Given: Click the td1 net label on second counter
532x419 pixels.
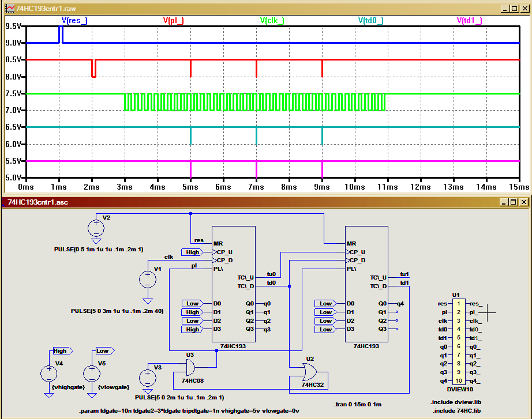Looking at the screenshot, I should (x=404, y=283).
